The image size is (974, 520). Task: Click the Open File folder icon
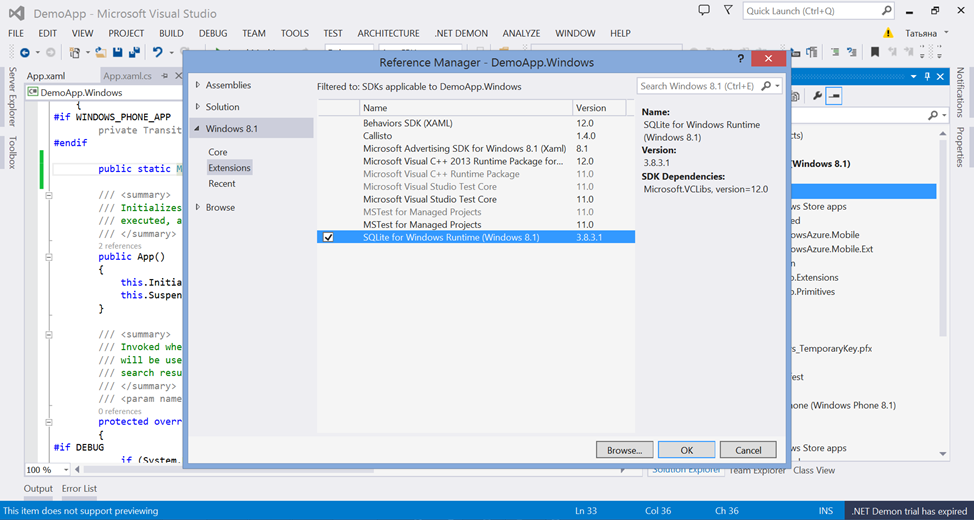click(x=101, y=53)
